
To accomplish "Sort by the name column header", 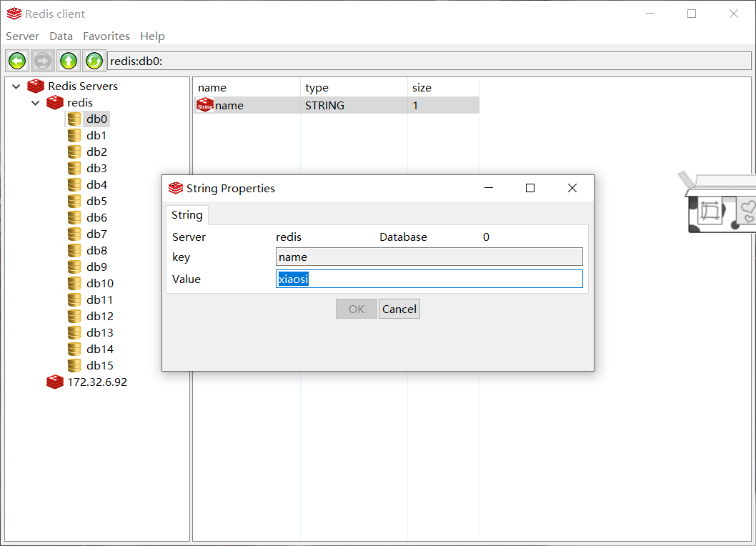I will pyautogui.click(x=247, y=88).
